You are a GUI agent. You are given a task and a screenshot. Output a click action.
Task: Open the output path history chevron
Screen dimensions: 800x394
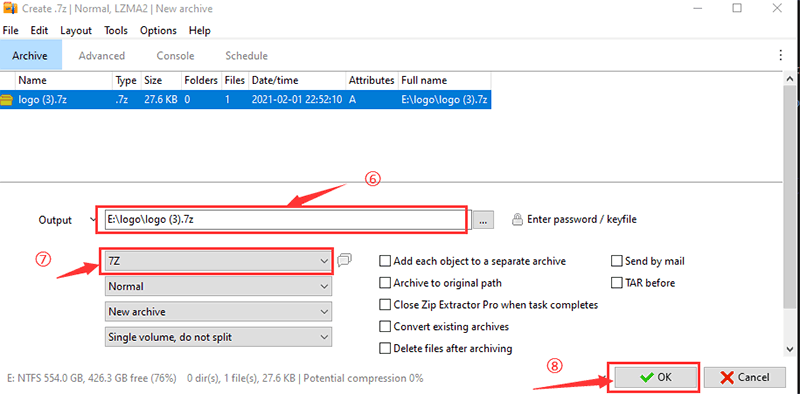pos(92,220)
